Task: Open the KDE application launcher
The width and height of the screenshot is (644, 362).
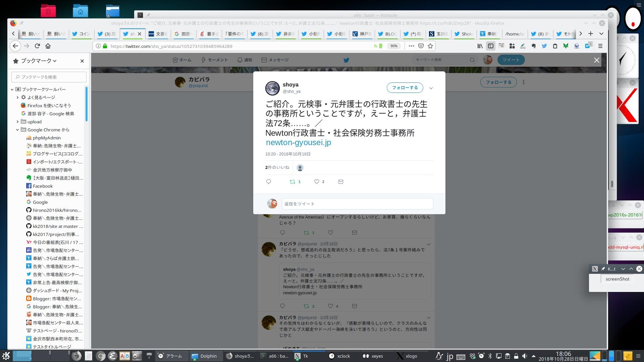Action: pyautogui.click(x=6, y=356)
